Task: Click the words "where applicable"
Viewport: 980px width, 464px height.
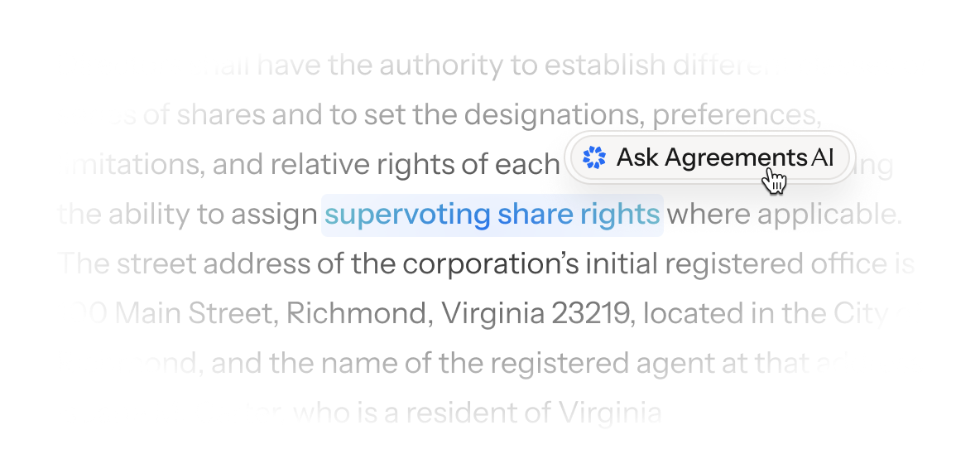Action: click(784, 215)
